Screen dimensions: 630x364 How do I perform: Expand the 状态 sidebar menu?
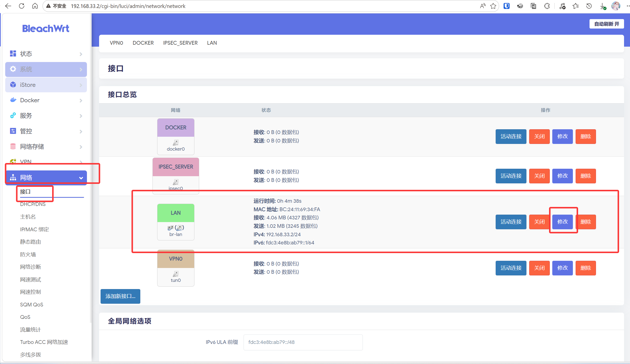pos(46,54)
